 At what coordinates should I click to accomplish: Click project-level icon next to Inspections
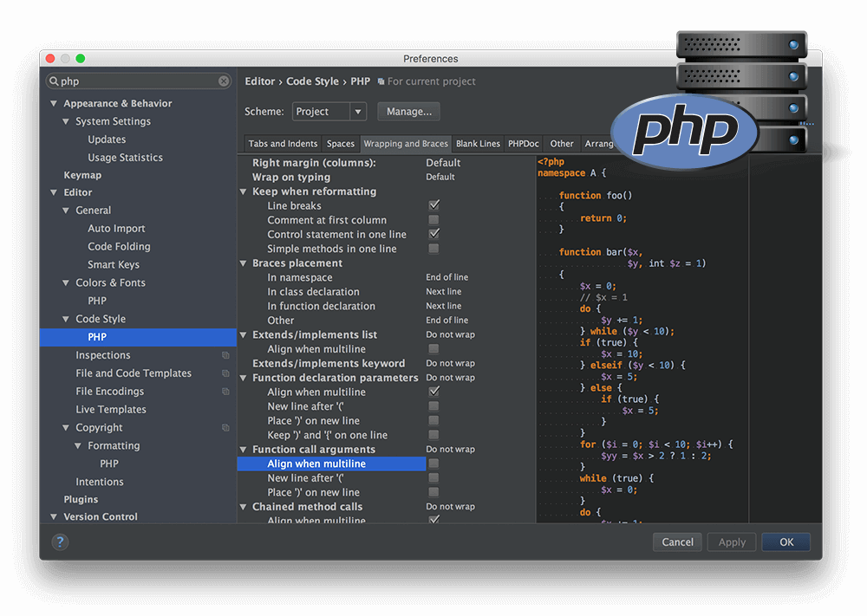225,355
